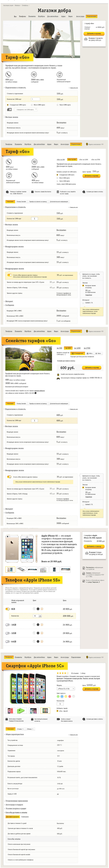This screenshot has height=868, width=109.
Task: Enable the 16GB storage toggle for iPhone 5S
Action: (7, 624)
